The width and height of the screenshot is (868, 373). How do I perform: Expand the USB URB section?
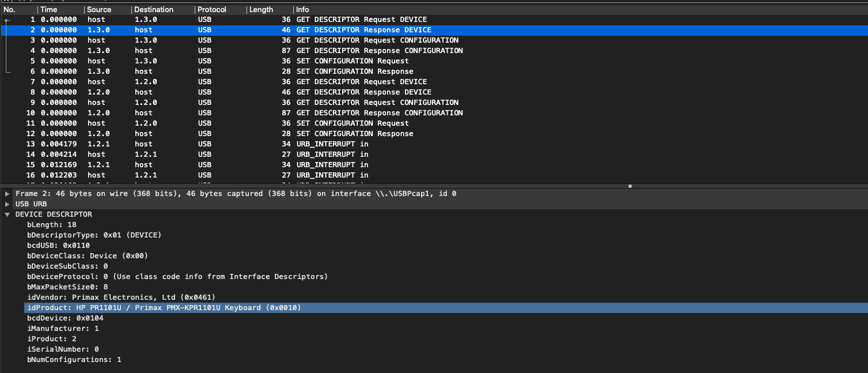pos(7,204)
